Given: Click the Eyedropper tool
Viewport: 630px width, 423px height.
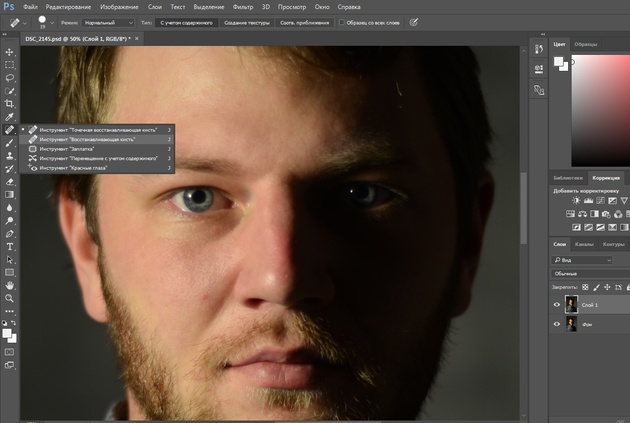Looking at the screenshot, I should 10,116.
